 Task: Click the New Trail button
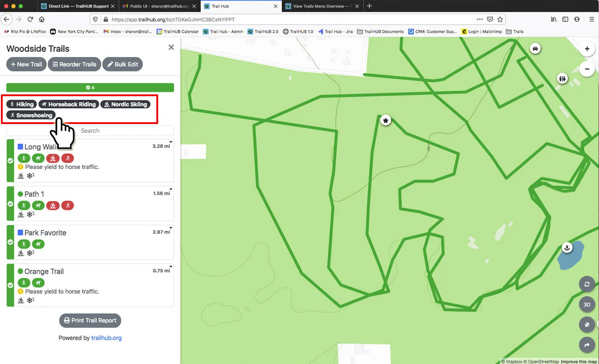coord(26,64)
